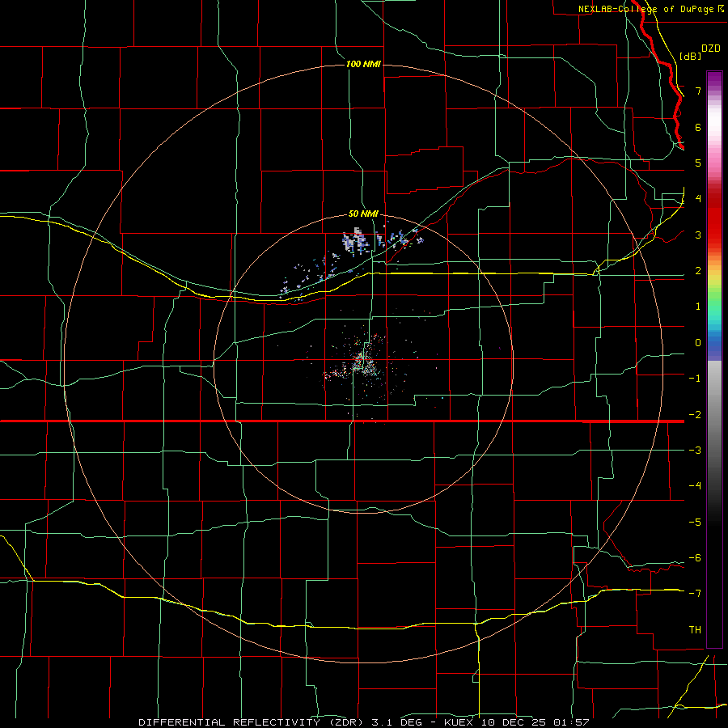Click the 0 value on the color scale
This screenshot has height=728, width=728.
pyautogui.click(x=698, y=343)
